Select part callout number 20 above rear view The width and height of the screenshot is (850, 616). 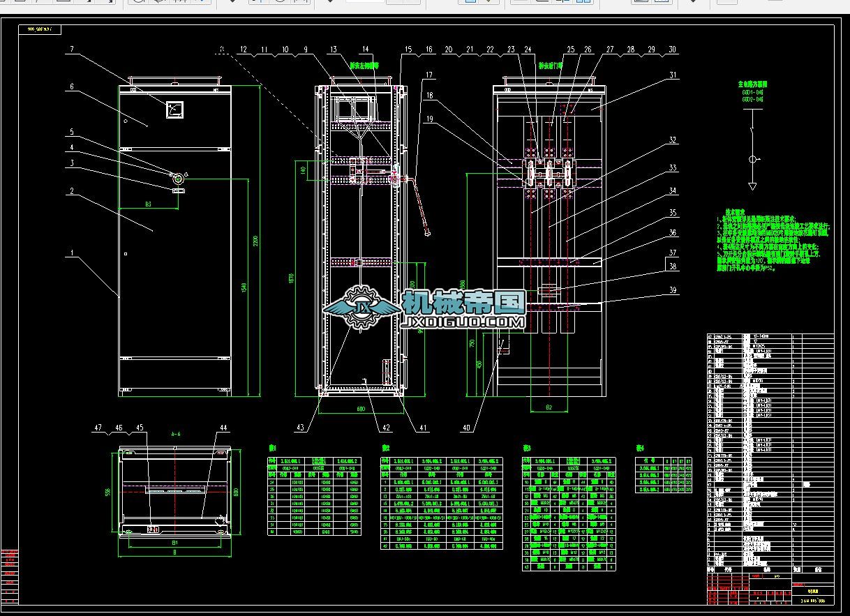449,50
